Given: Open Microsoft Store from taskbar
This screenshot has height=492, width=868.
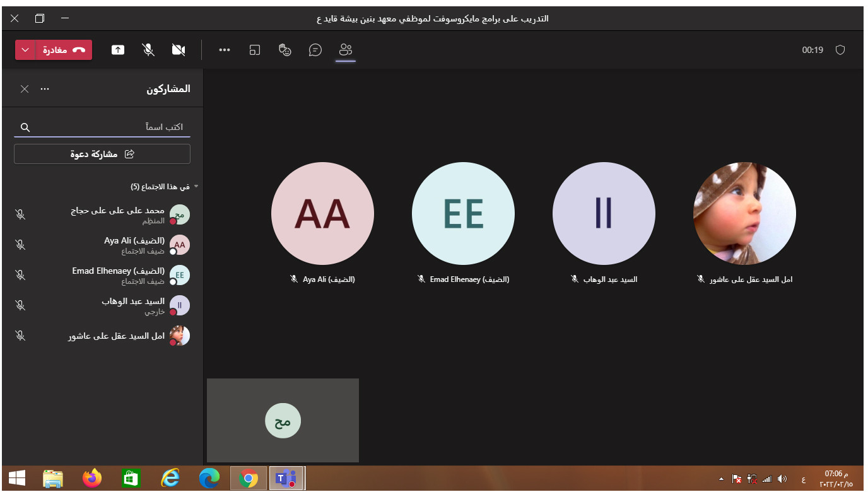Looking at the screenshot, I should pyautogui.click(x=131, y=479).
